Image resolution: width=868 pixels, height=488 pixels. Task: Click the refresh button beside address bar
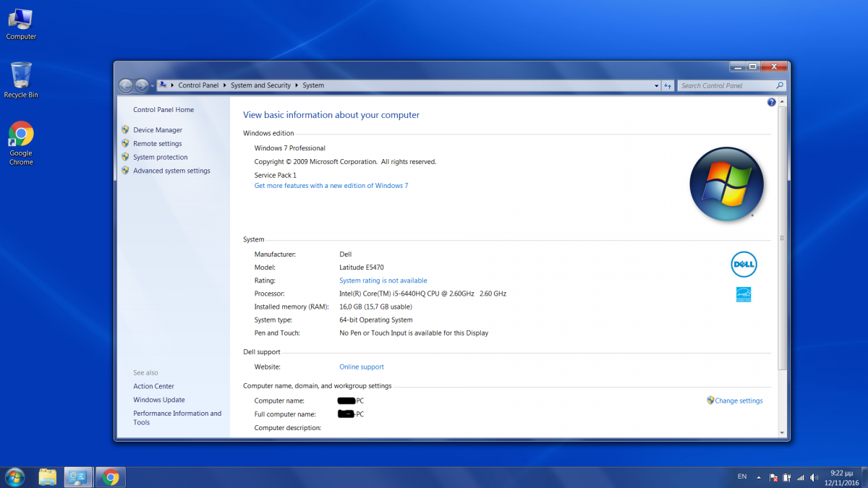click(668, 85)
